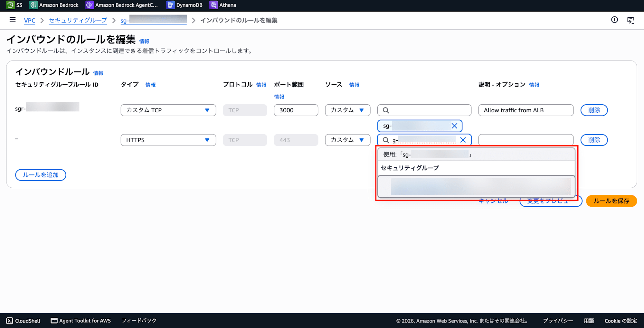This screenshot has height=328, width=644.
Task: Open the hamburger navigation menu
Action: 13,20
